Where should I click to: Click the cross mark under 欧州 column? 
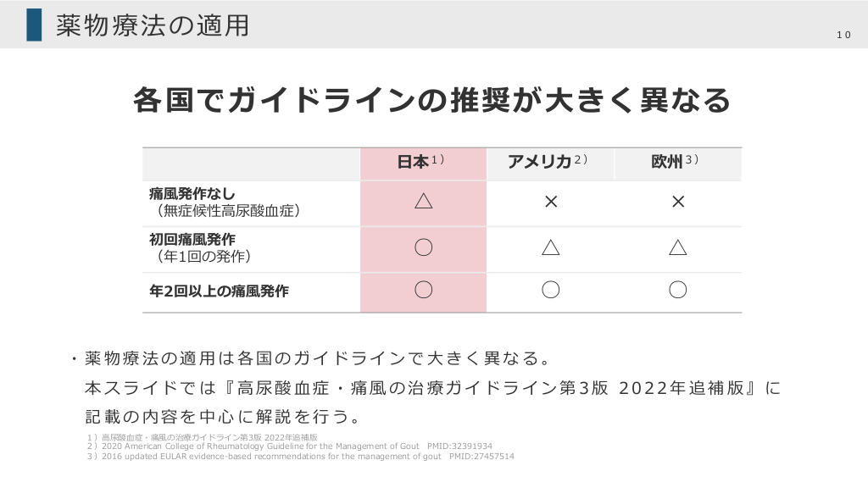coord(677,202)
